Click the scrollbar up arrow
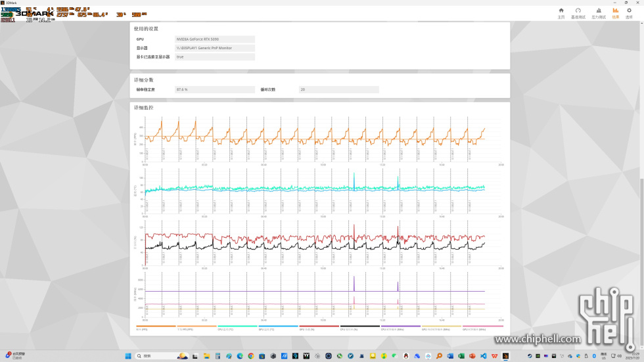The height and width of the screenshot is (362, 644). 641,23
